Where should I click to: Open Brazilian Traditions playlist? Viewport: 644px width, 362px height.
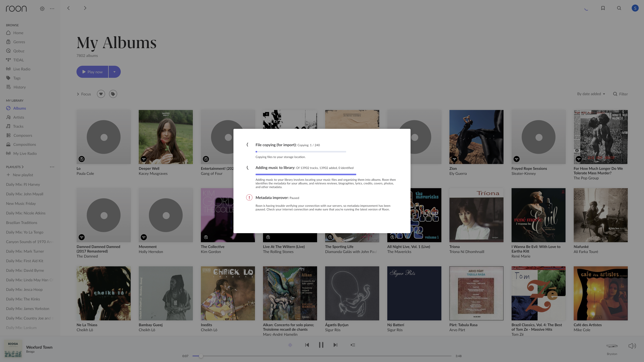pos(22,223)
